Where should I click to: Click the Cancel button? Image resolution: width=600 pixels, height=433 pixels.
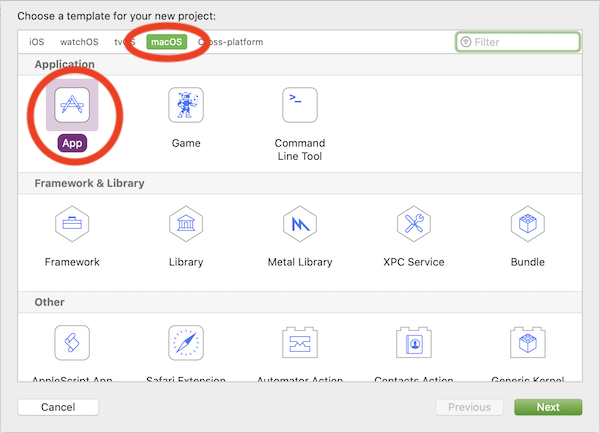point(58,407)
